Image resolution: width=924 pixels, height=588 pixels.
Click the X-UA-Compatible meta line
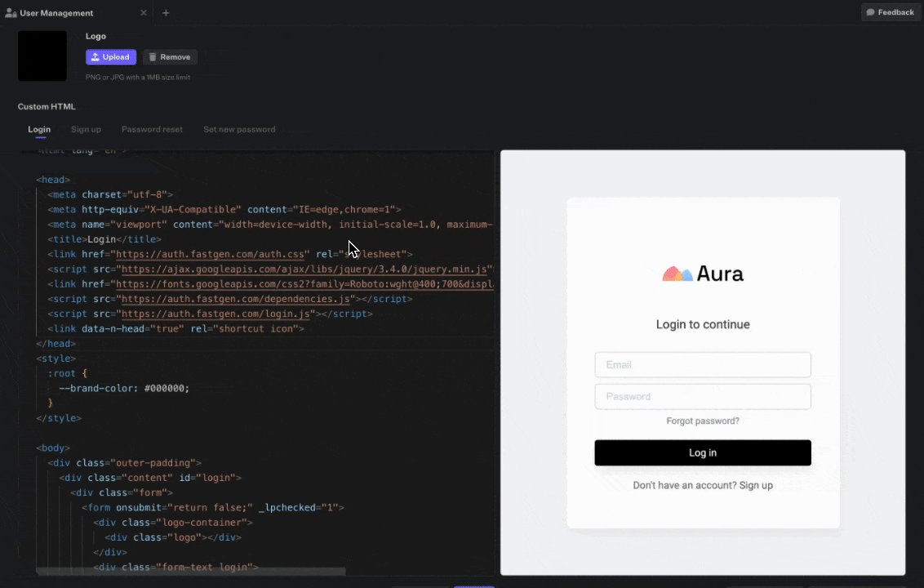click(x=224, y=209)
